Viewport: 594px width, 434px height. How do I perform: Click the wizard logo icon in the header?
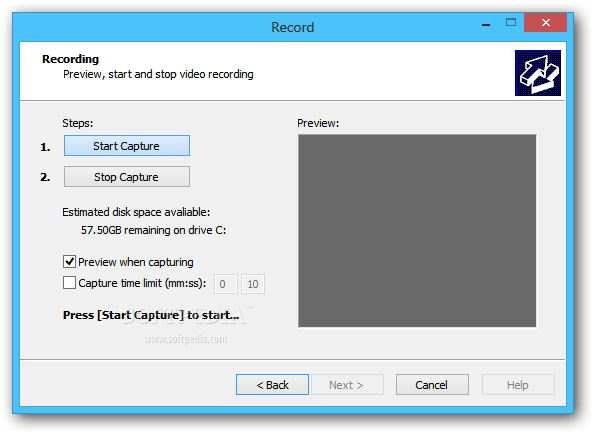click(538, 73)
